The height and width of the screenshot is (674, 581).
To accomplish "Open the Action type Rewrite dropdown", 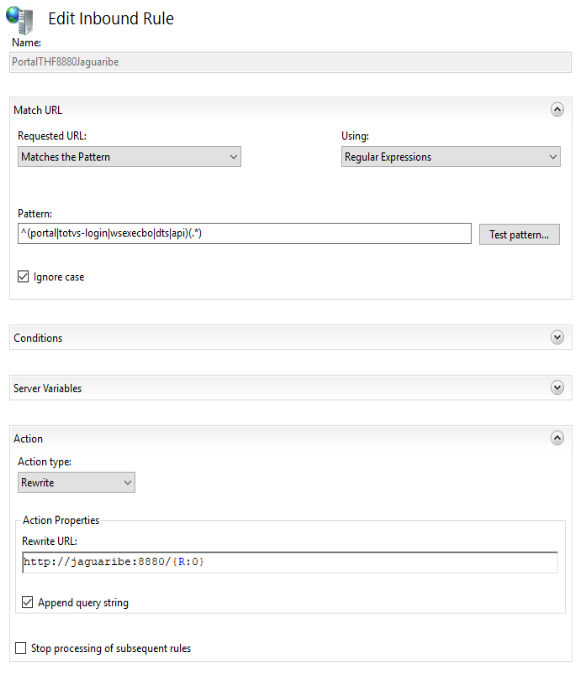I will click(76, 482).
